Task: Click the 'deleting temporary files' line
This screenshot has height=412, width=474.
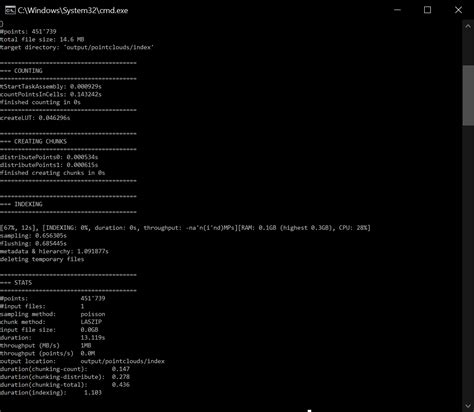Action: (x=42, y=259)
